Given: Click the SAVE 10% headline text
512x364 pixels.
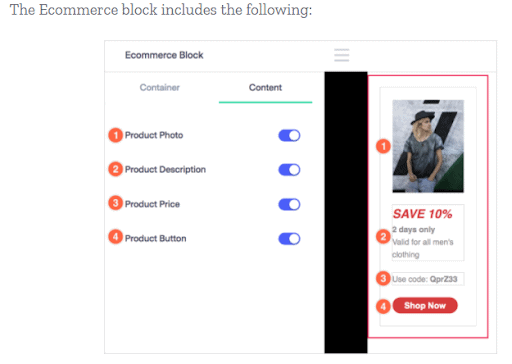Looking at the screenshot, I should [422, 214].
